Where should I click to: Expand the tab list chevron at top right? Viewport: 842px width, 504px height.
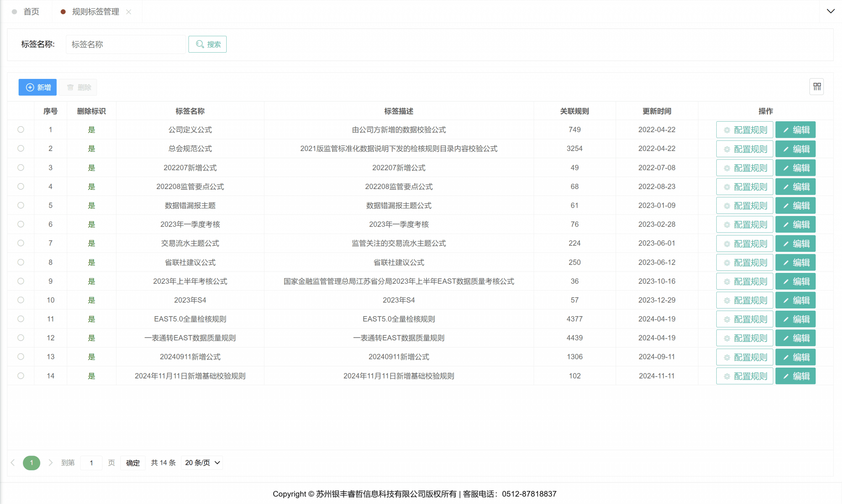[830, 11]
